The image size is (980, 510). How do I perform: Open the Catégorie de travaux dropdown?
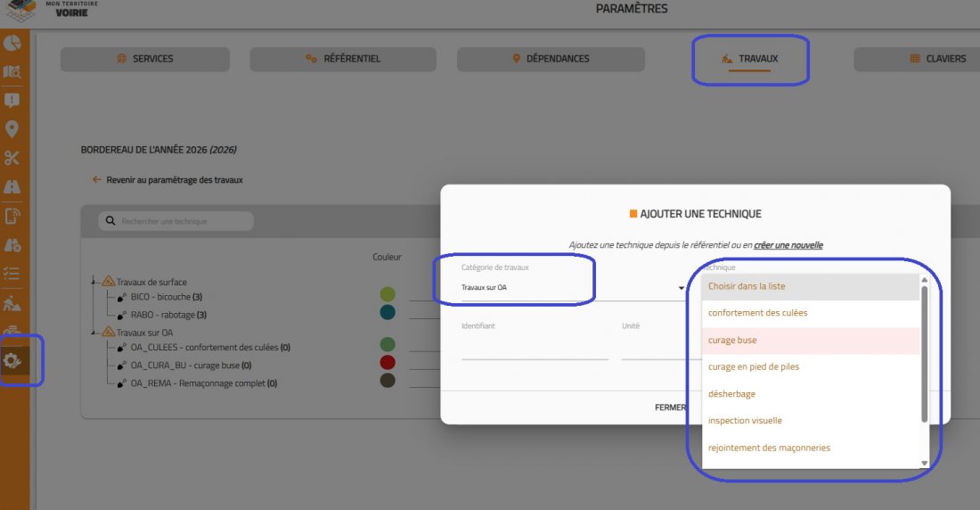click(570, 288)
